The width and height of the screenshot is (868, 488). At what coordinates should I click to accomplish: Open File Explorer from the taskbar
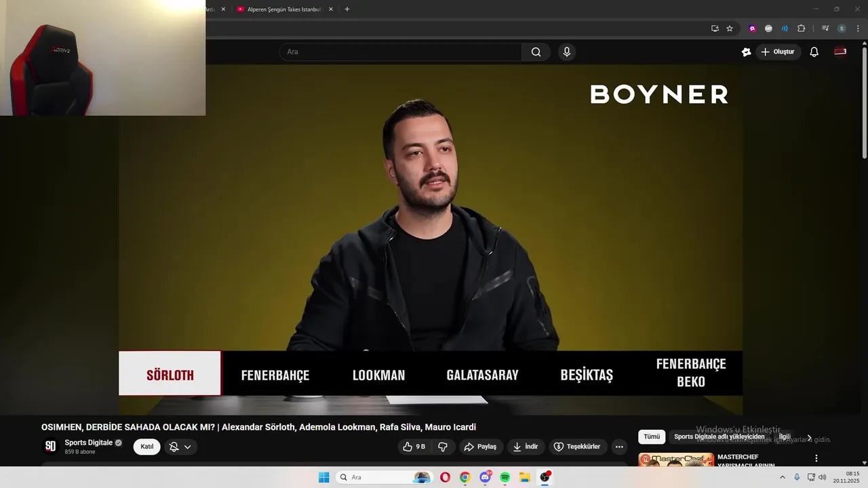pyautogui.click(x=525, y=477)
